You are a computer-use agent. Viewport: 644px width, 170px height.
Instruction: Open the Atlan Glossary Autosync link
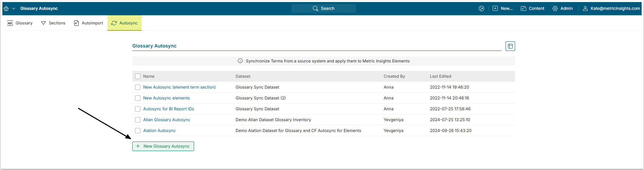[x=167, y=120]
